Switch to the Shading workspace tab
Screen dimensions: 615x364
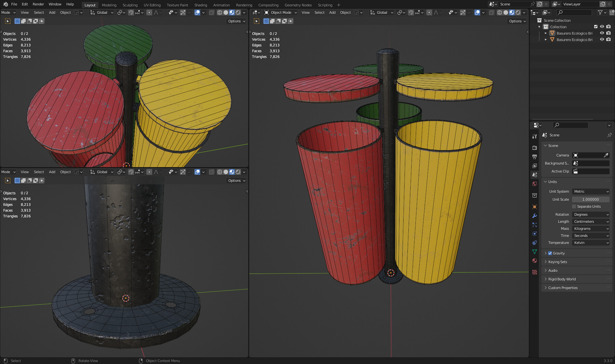201,5
